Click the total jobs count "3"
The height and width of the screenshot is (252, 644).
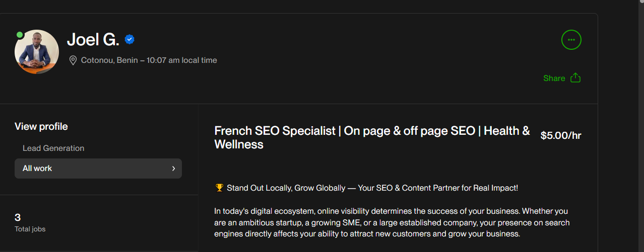click(18, 218)
